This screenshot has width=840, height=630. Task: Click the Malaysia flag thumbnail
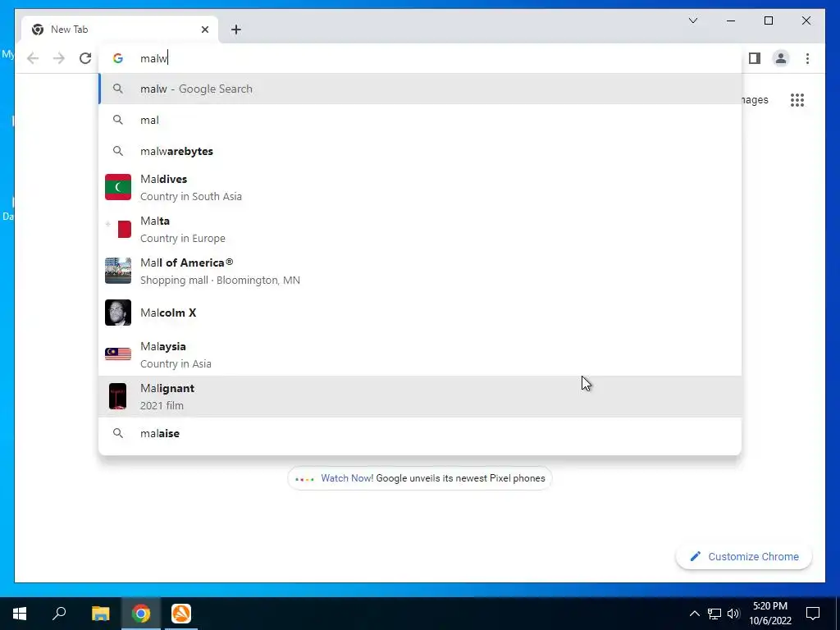[118, 354]
